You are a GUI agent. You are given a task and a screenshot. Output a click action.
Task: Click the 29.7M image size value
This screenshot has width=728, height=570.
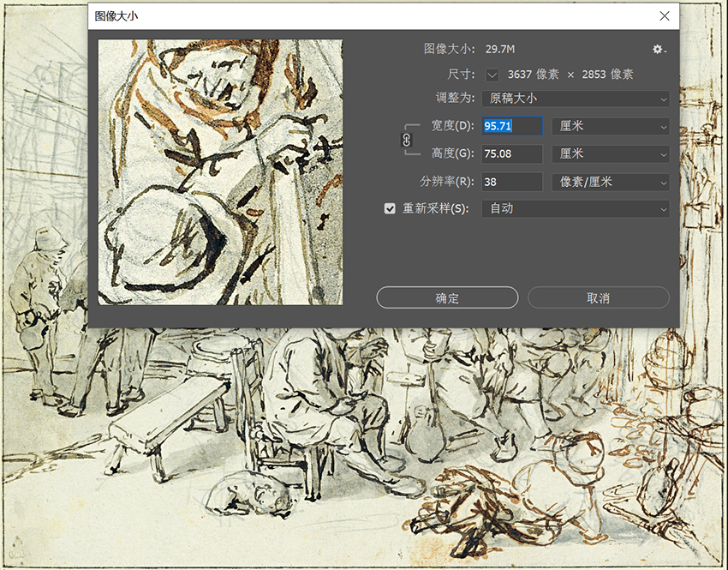coord(500,49)
